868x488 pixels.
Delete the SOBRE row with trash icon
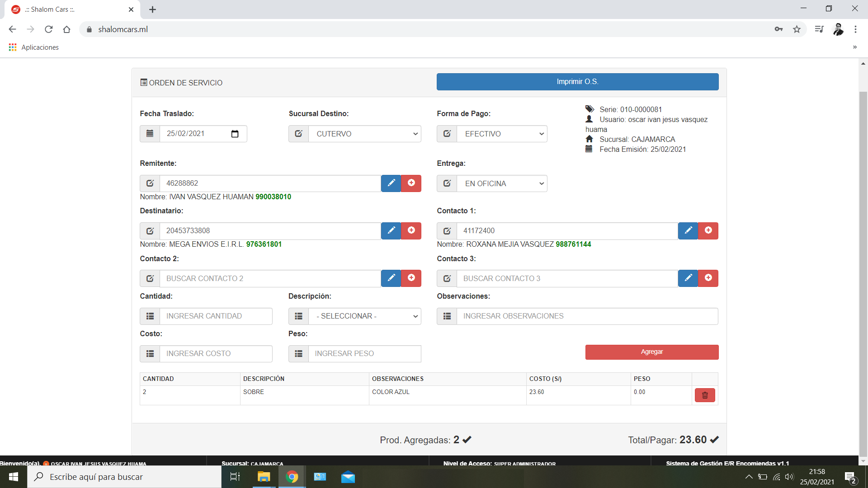[704, 395]
